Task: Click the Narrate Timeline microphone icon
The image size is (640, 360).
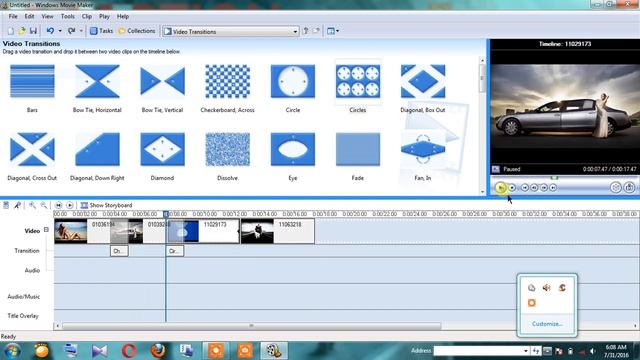Action: (x=18, y=205)
